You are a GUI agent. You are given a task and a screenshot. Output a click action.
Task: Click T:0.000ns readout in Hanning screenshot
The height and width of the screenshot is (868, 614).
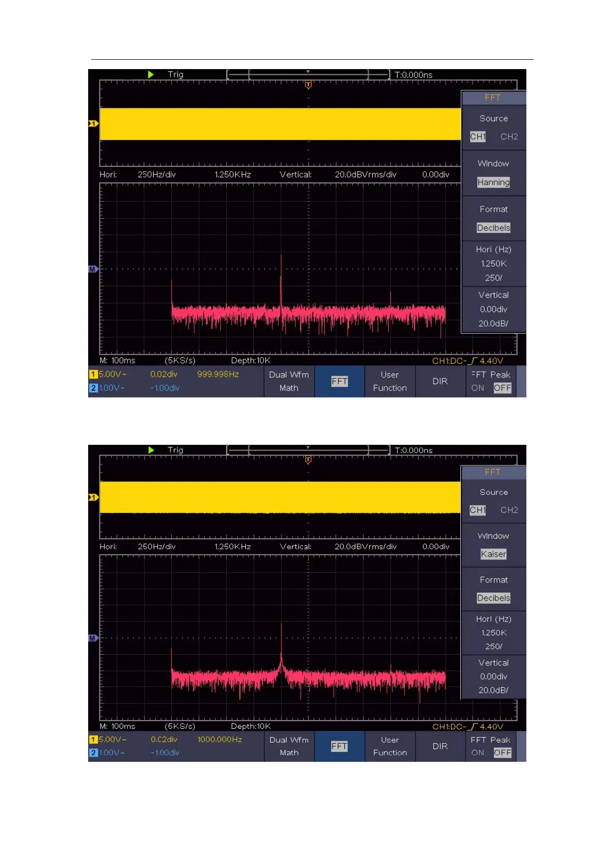point(413,75)
